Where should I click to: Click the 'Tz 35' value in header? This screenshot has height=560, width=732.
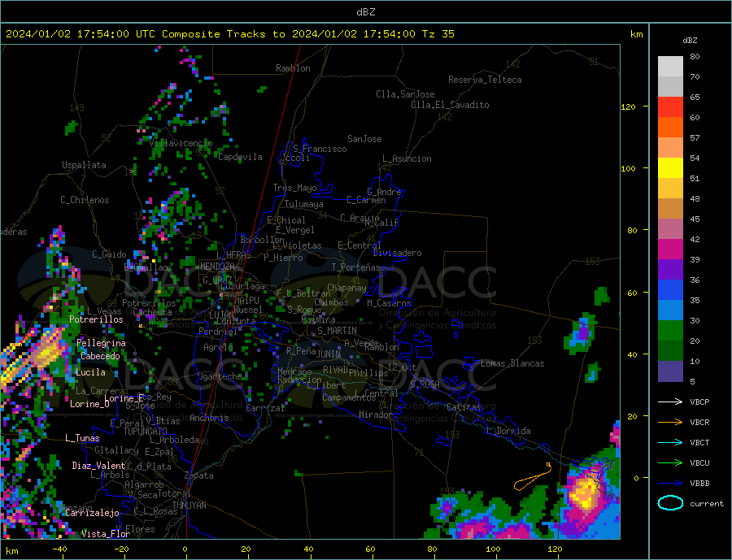[x=438, y=34]
